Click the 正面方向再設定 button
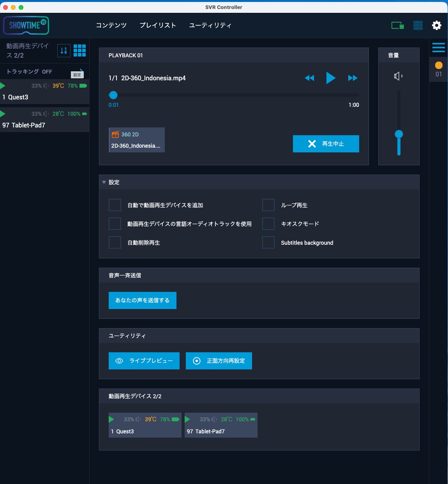Image resolution: width=448 pixels, height=484 pixels. (x=219, y=361)
